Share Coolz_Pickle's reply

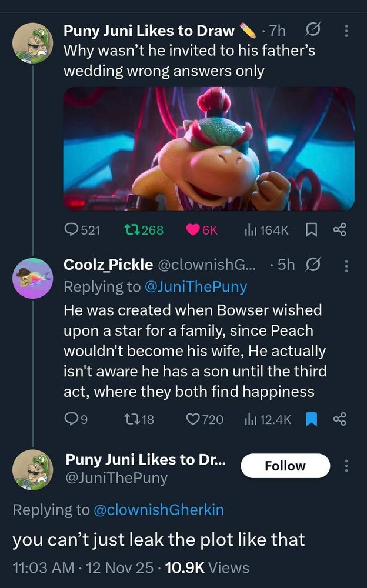tap(340, 419)
